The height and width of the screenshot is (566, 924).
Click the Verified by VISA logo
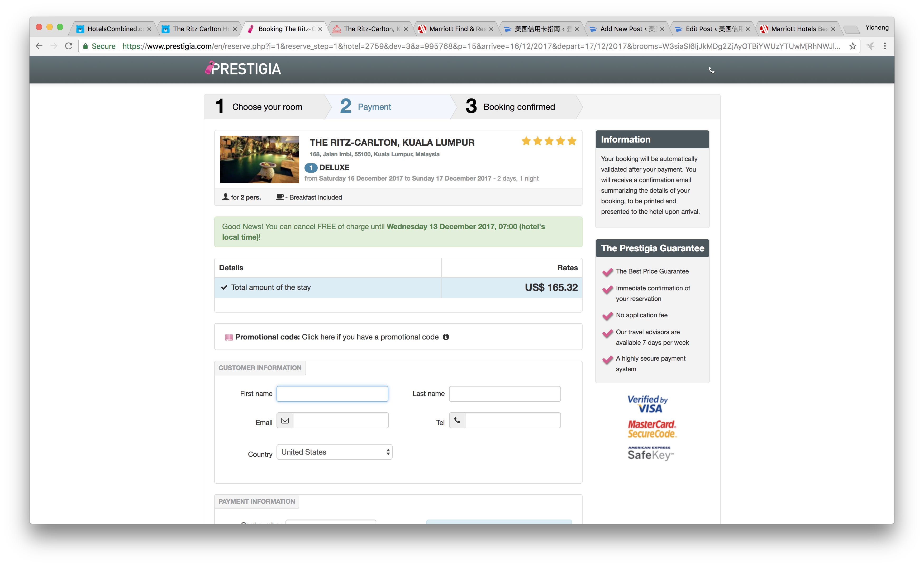[x=648, y=404]
